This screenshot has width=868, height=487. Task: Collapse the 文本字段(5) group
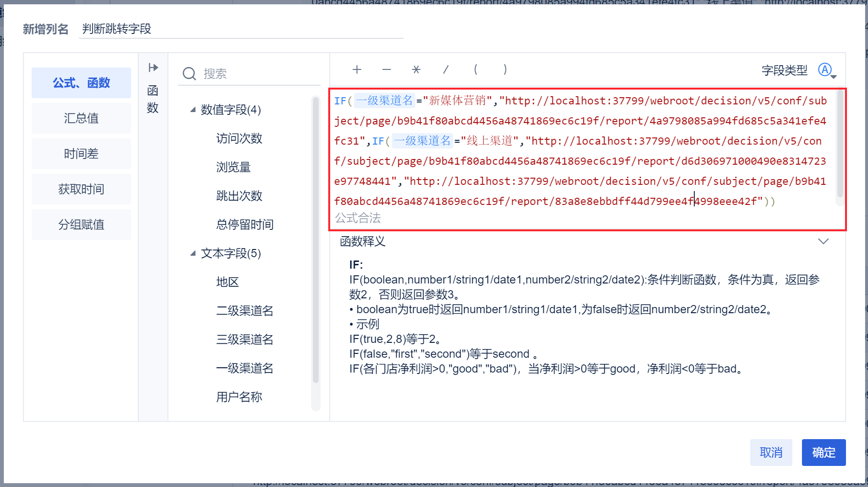point(193,253)
